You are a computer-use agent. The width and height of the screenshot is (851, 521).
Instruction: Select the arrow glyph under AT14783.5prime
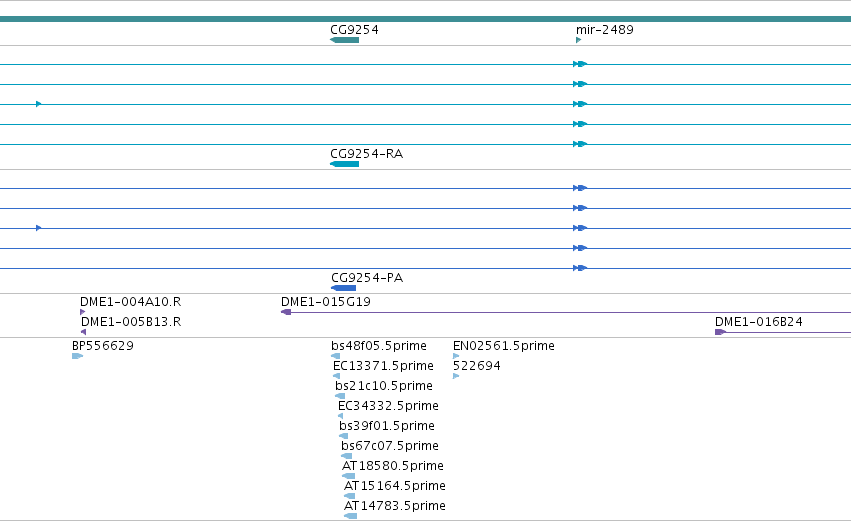pos(351,516)
